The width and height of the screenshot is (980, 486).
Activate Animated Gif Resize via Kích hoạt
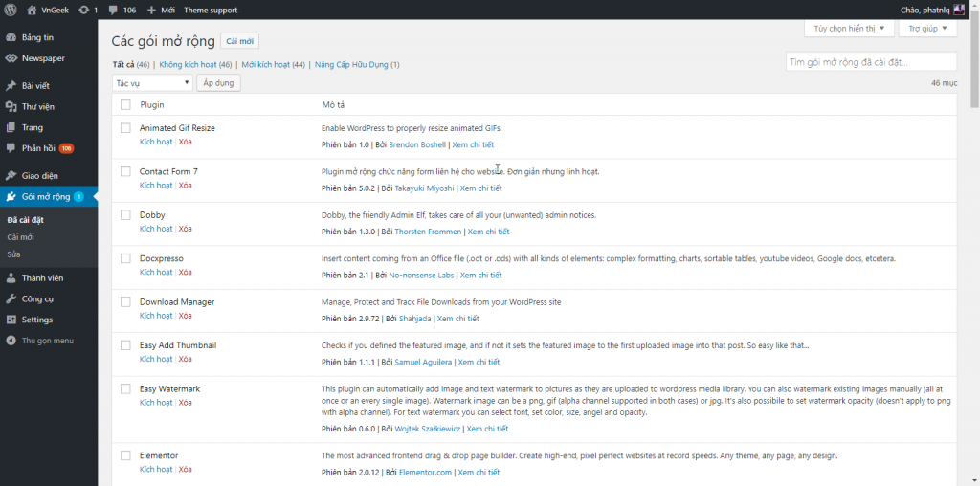[156, 142]
